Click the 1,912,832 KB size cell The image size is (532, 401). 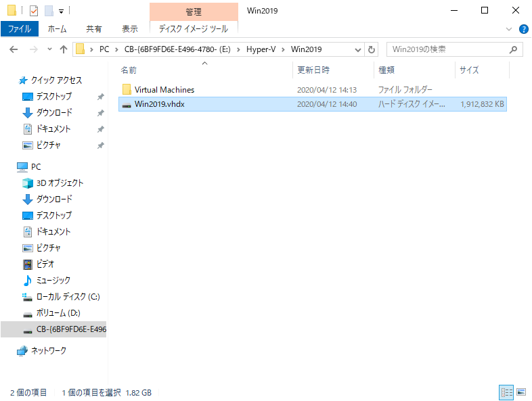click(482, 104)
